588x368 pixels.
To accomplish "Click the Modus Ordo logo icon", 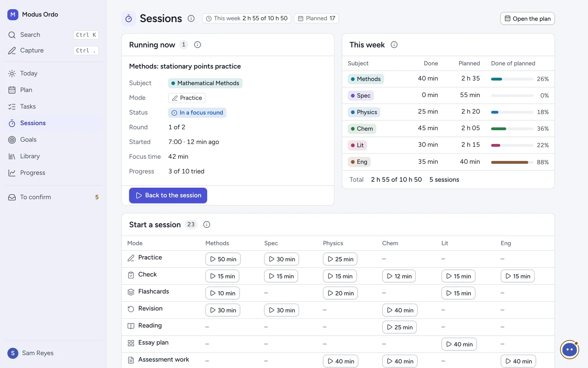I will pos(13,15).
